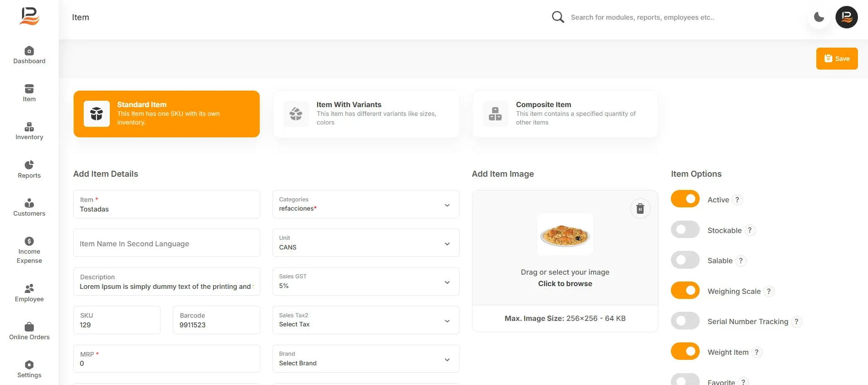Click the search magnifier icon

[557, 17]
